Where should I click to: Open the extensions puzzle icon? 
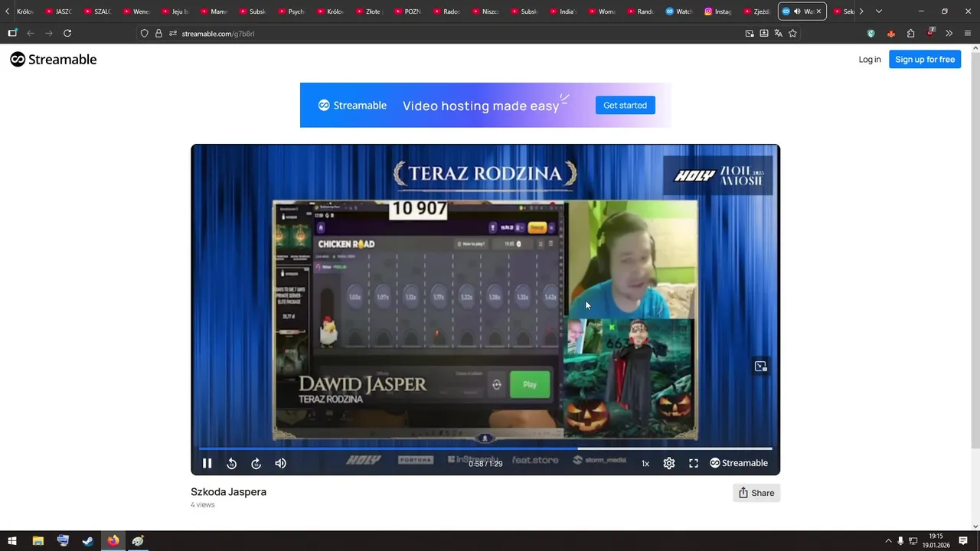click(910, 33)
